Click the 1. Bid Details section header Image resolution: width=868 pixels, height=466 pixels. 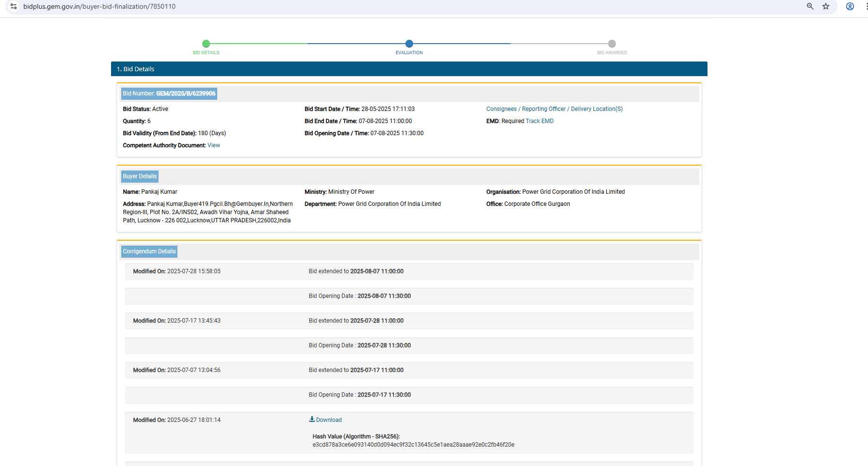pyautogui.click(x=409, y=69)
